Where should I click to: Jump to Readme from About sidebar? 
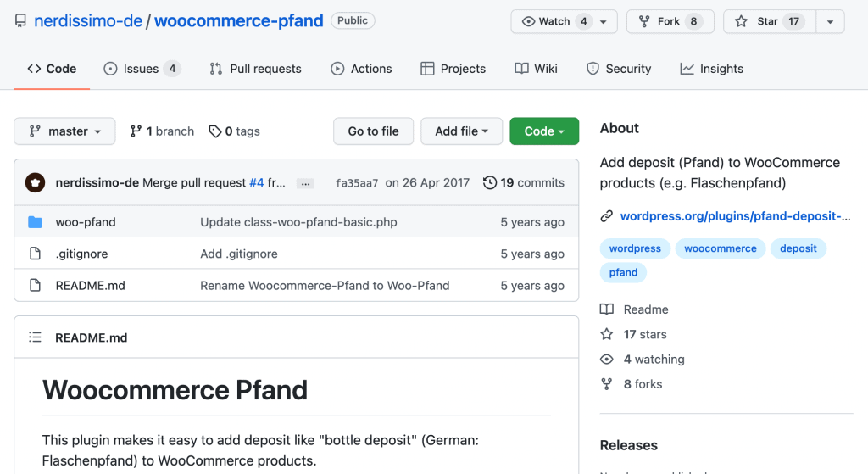tap(634, 309)
